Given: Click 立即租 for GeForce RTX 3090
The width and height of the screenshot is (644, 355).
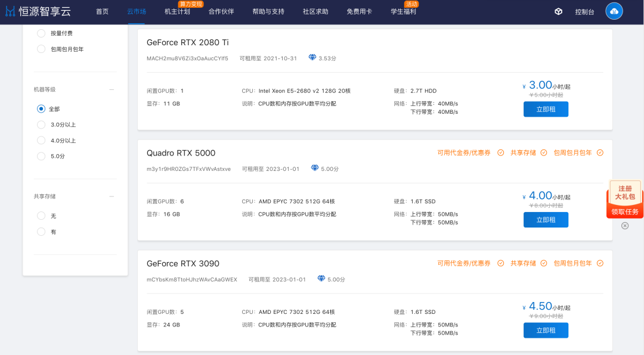Looking at the screenshot, I should [546, 331].
